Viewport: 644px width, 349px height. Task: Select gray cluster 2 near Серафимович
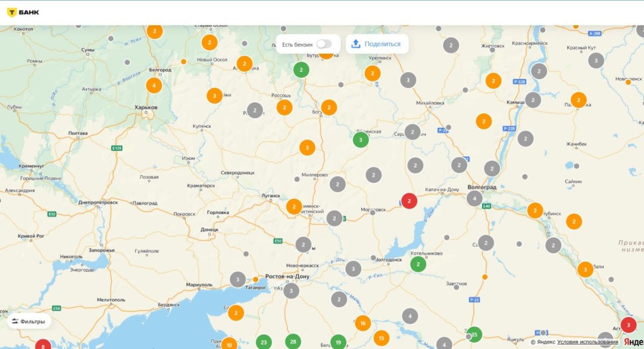(412, 132)
